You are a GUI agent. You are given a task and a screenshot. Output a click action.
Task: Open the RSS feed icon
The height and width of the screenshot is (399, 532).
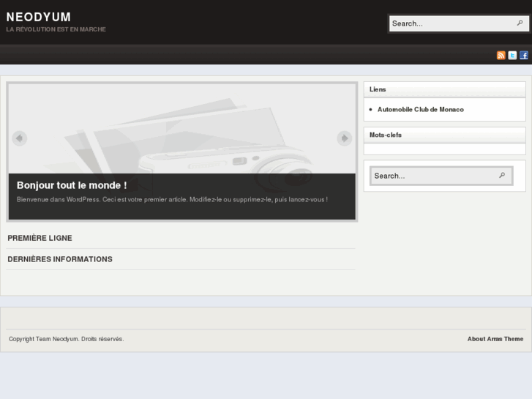tap(501, 55)
